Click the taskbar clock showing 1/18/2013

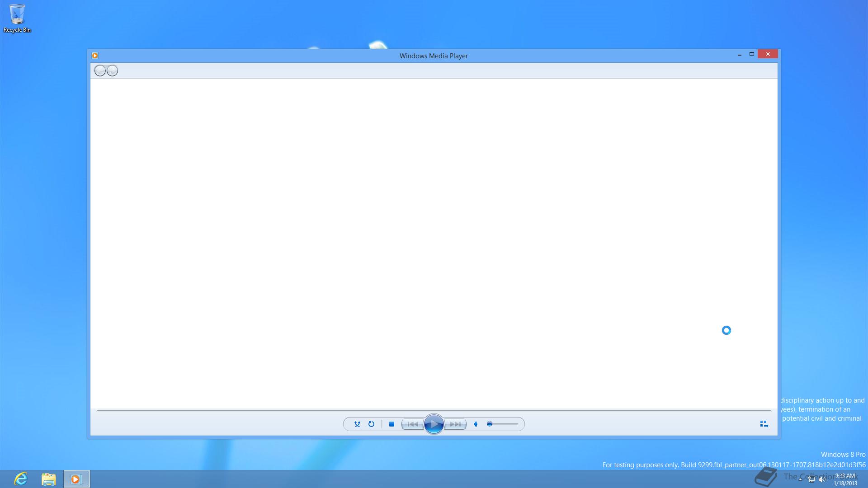[845, 479]
